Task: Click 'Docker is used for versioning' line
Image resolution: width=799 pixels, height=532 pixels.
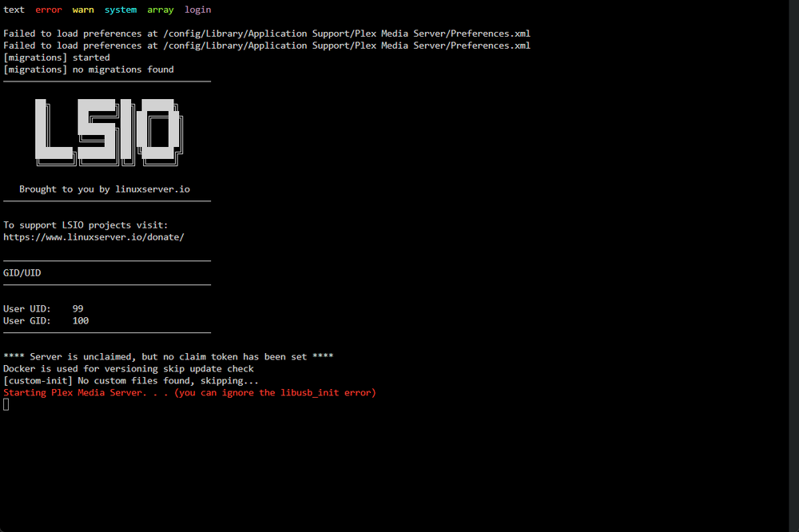Action: [x=129, y=369]
